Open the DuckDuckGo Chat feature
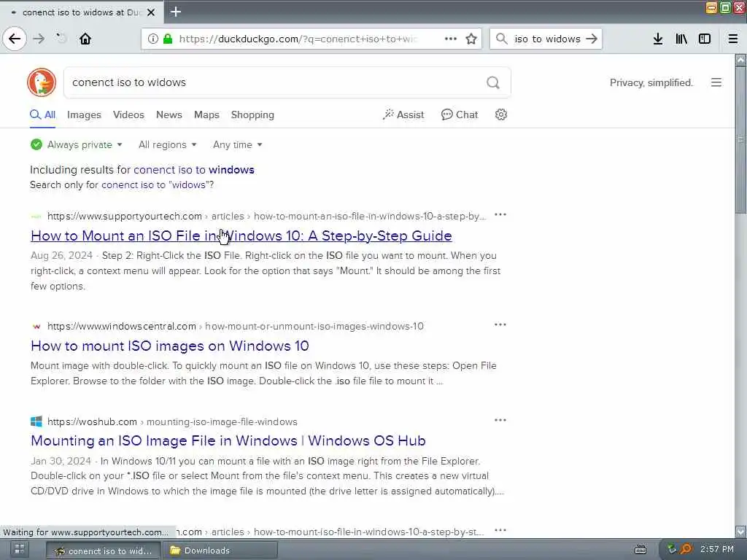The height and width of the screenshot is (560, 747). click(x=460, y=114)
